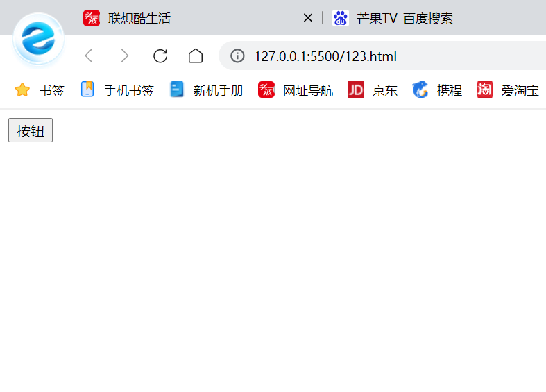Focus the address bar URL field
546x392 pixels.
382,56
